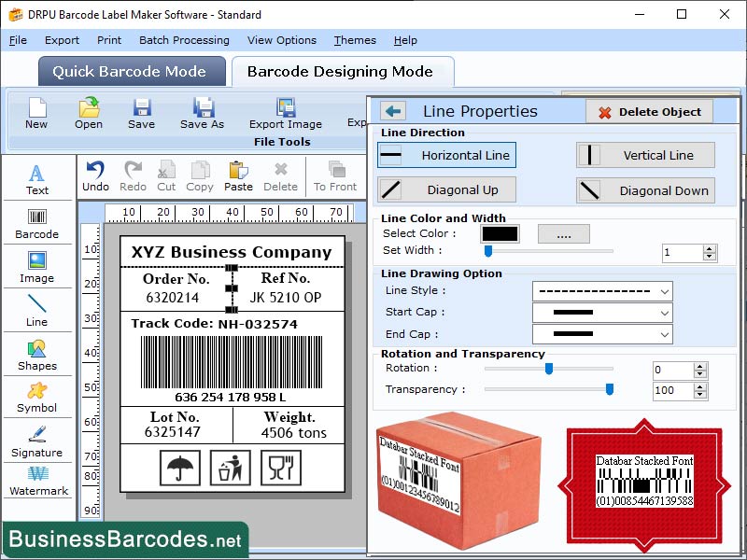Create a new label with the New icon
Viewport: 747px width, 560px height.
click(x=36, y=115)
